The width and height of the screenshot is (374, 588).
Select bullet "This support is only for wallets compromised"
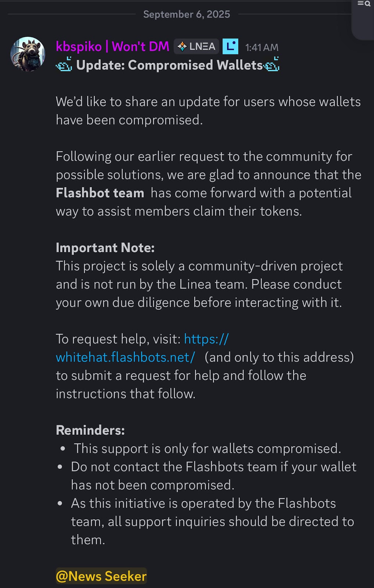[207, 448]
